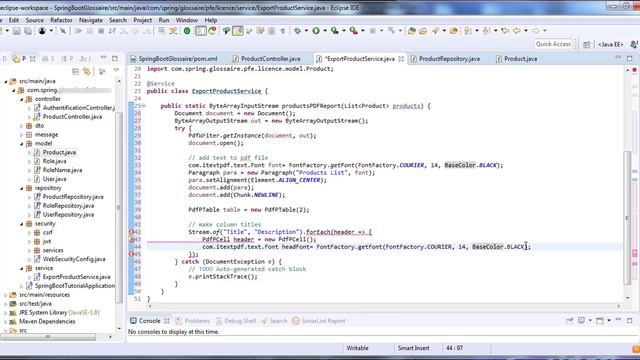Viewport: 640px width, 360px height.
Task: Toggle Link with Editor in Package Explorer
Action: click(87, 71)
